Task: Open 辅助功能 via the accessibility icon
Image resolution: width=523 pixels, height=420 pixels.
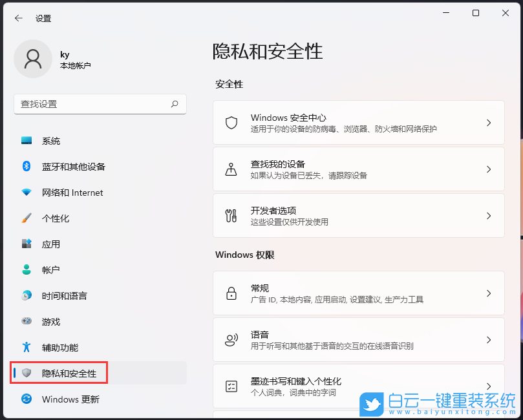Action: 26,348
